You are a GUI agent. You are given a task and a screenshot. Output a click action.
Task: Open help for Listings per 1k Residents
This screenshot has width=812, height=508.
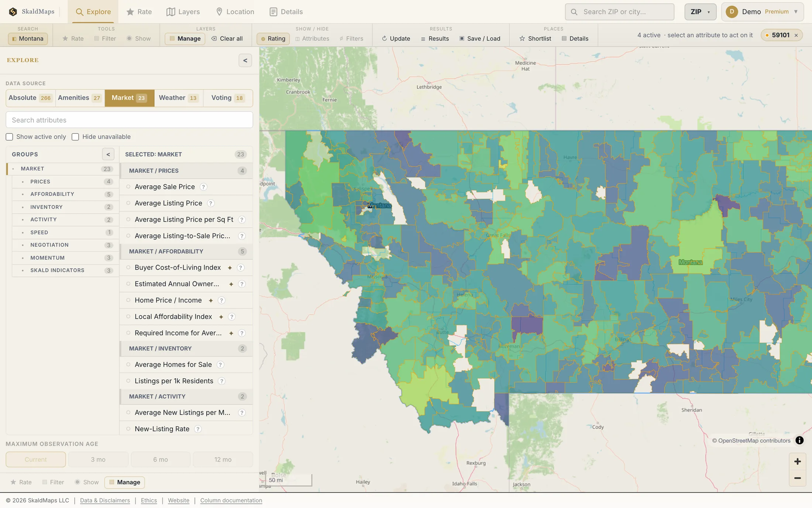point(222,381)
